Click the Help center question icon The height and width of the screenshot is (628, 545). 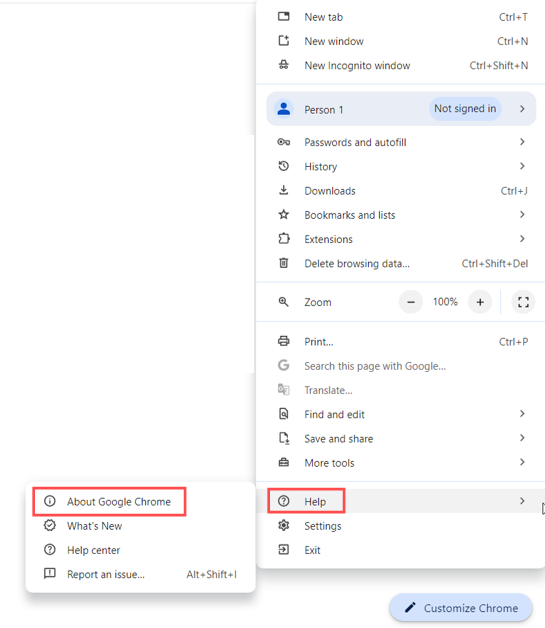point(50,549)
